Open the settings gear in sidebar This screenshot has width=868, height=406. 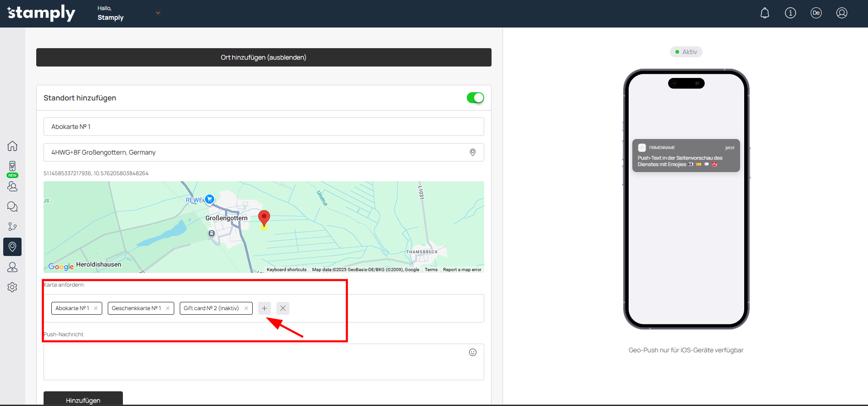(12, 287)
